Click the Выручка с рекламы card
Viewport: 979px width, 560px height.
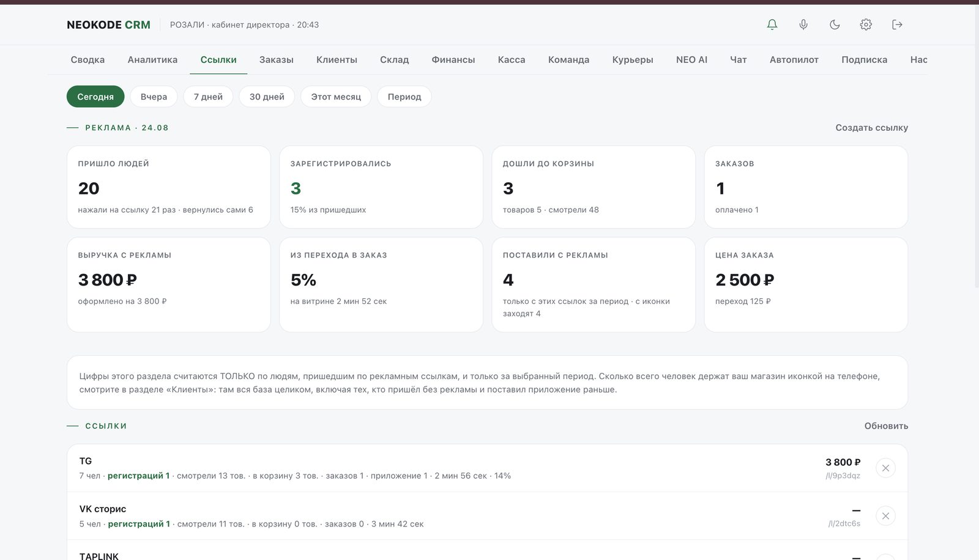point(169,285)
